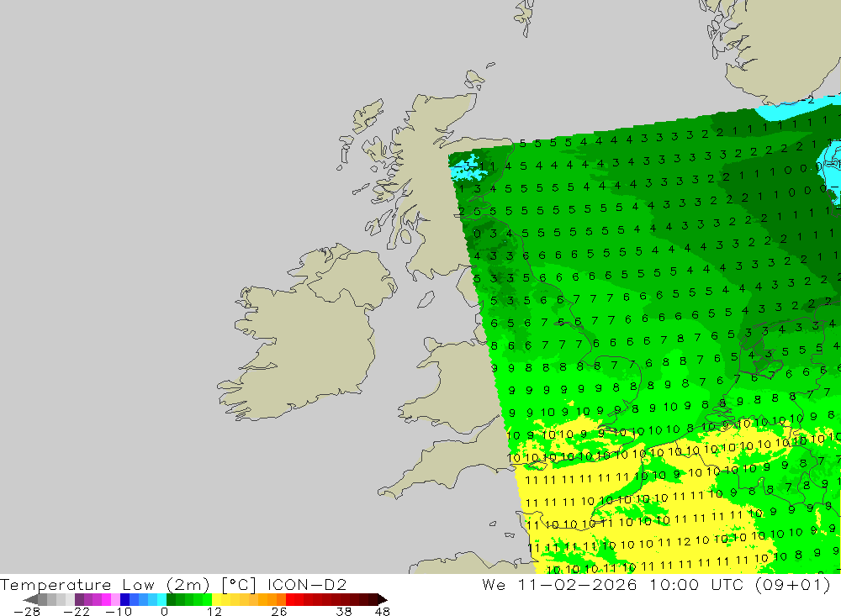Click the legend label "26"
The width and height of the screenshot is (841, 616).
[279, 612]
